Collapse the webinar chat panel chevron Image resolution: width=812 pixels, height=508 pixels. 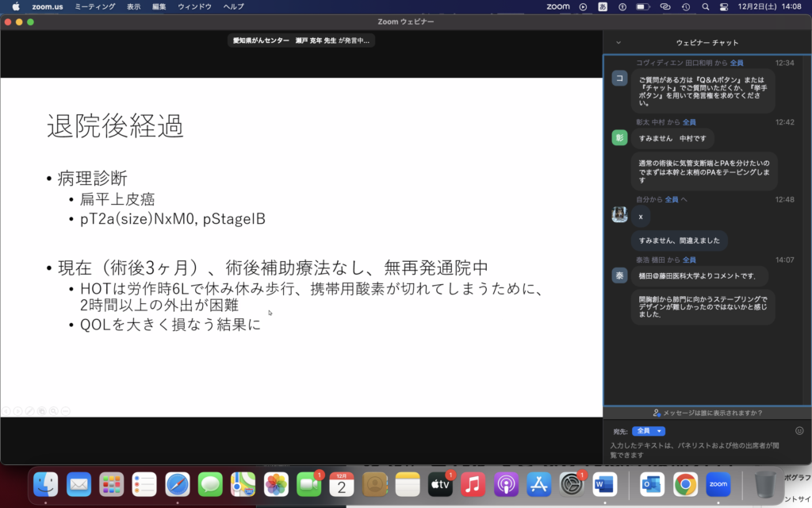[x=619, y=42]
